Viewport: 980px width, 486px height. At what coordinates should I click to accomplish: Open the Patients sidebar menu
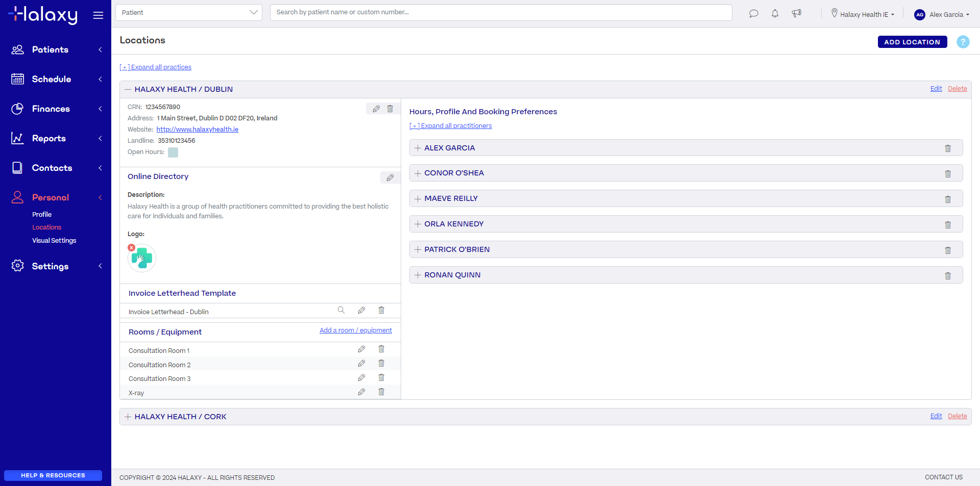pyautogui.click(x=56, y=49)
